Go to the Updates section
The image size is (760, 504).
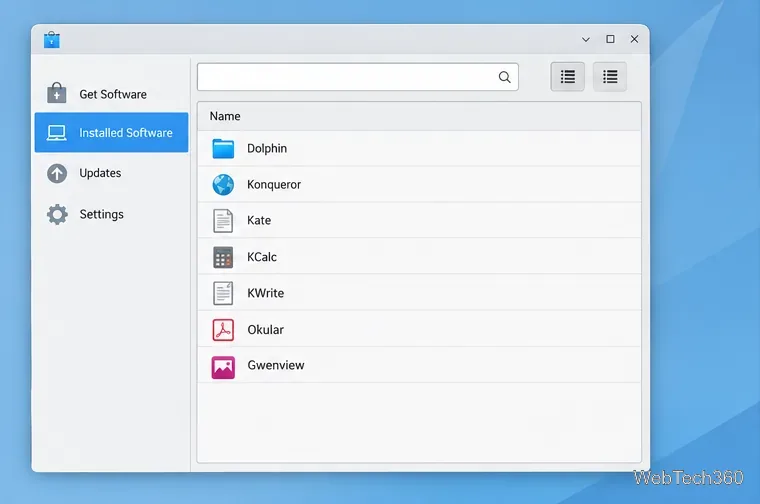111,173
